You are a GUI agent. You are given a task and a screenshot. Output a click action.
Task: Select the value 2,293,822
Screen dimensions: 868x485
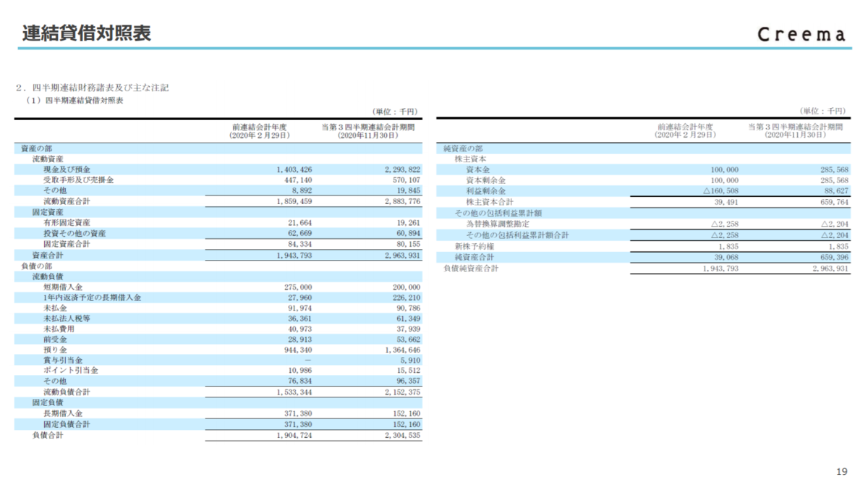401,169
